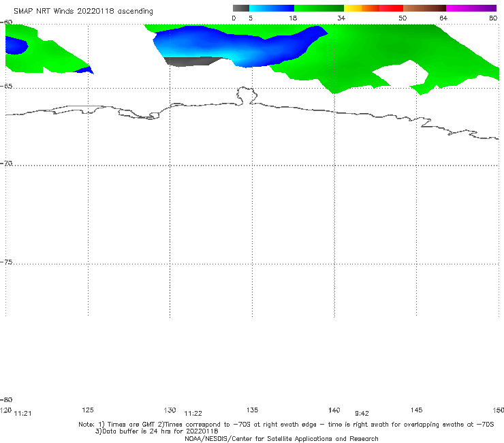Click the small blue oval at the map's left edge
504x443 pixels.
click(16, 45)
